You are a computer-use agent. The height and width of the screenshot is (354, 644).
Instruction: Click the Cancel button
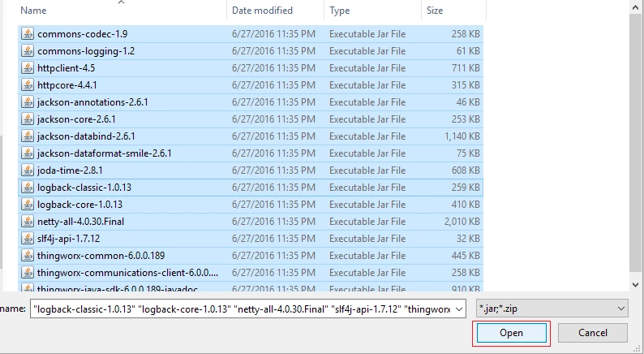(593, 333)
